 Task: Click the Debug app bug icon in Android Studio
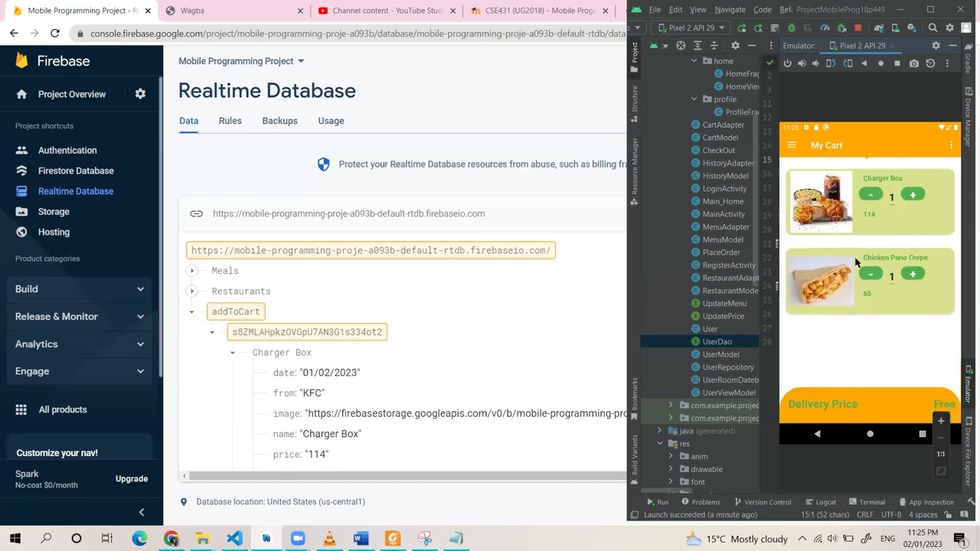(792, 28)
